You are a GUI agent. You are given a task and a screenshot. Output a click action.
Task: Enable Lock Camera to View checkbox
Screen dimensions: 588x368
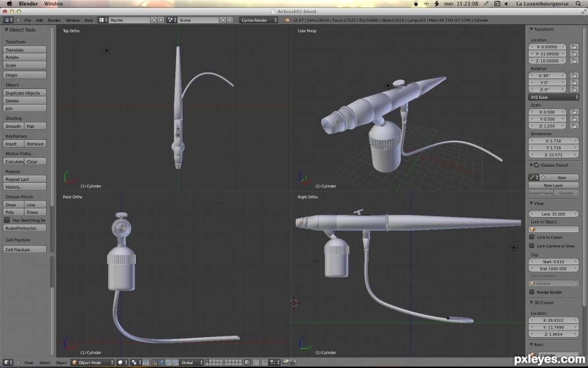(x=532, y=246)
